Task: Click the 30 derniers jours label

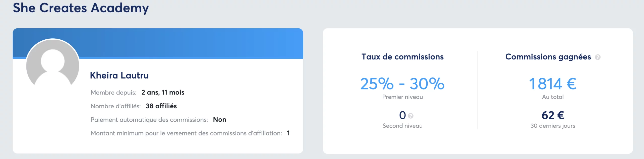Action: (553, 126)
